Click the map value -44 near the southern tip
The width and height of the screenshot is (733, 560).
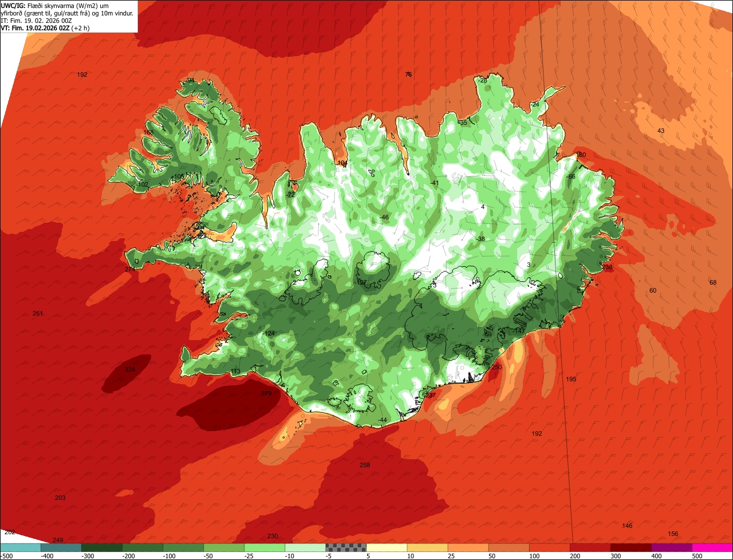pyautogui.click(x=383, y=420)
